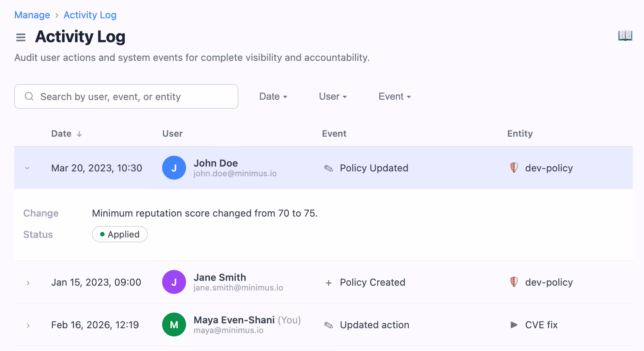Click the audit description subtitle text
Screen dimensions: 644x351
click(192, 58)
